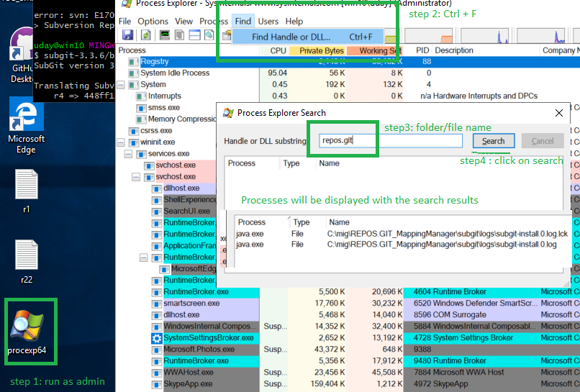Viewport: 580px width, 392px height.
Task: Collapse the services.exe tree node
Action: [x=128, y=154]
